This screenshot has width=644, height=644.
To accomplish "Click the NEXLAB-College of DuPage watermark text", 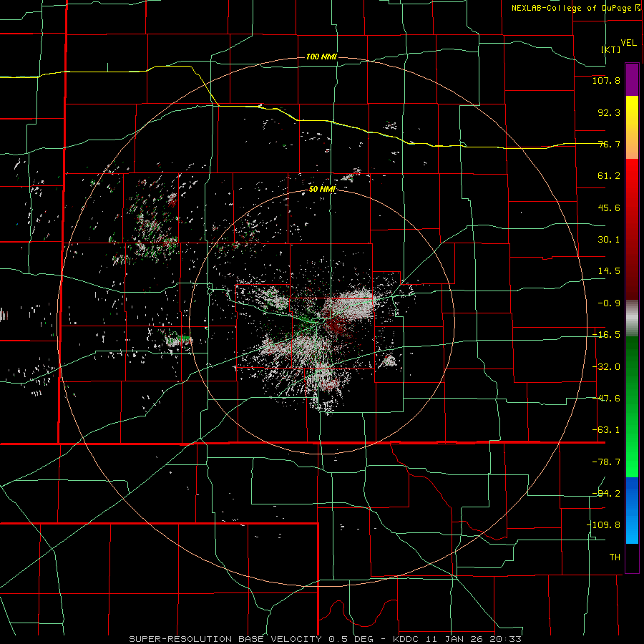I will (575, 8).
